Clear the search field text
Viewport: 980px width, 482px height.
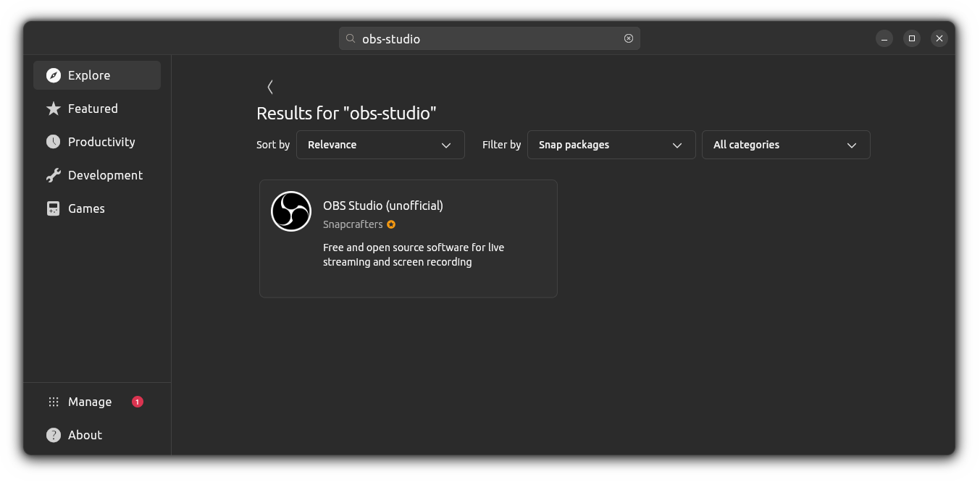pos(628,38)
